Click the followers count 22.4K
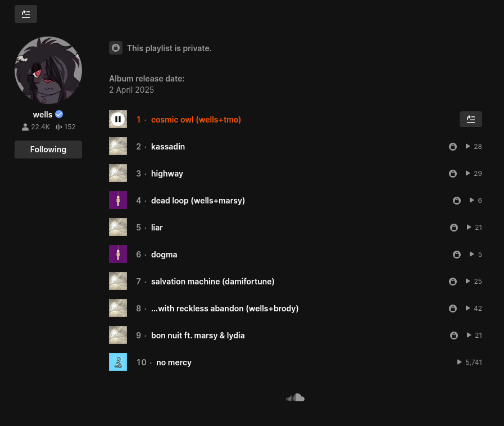 point(36,127)
